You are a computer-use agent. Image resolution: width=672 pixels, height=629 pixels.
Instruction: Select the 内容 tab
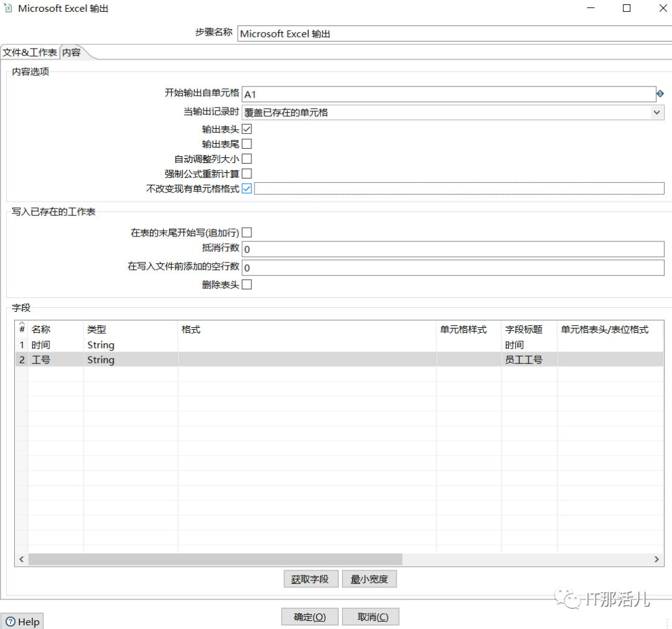[x=72, y=53]
